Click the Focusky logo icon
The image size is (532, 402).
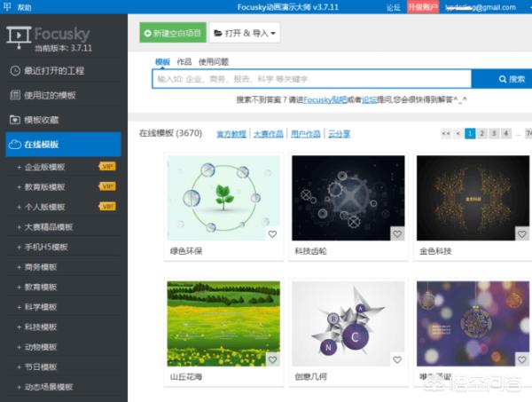[x=19, y=37]
